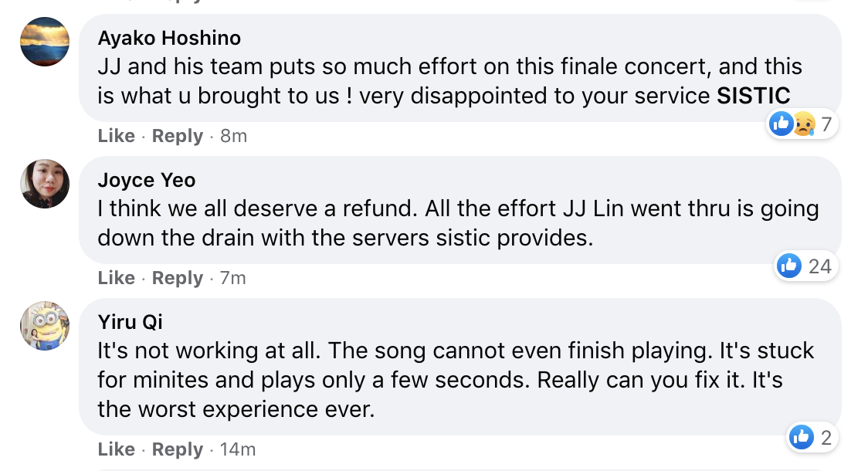This screenshot has height=471, width=868.
Task: Like Ayako Hoshino's comment
Action: click(117, 136)
